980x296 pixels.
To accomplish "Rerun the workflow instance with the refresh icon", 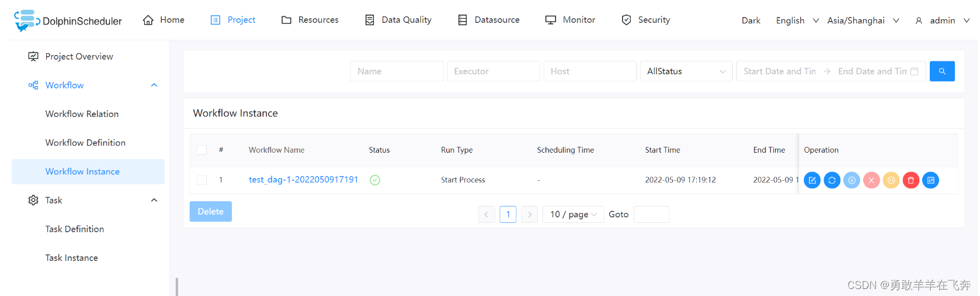I will pos(832,180).
